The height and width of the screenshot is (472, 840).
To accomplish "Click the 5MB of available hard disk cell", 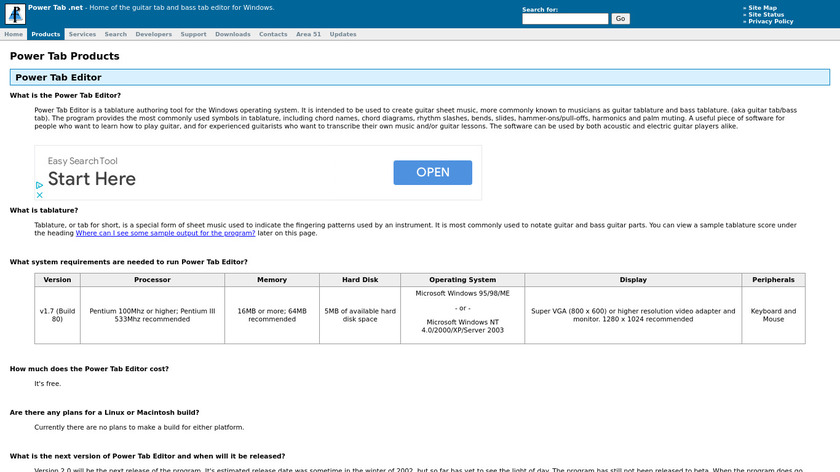I will pyautogui.click(x=360, y=315).
